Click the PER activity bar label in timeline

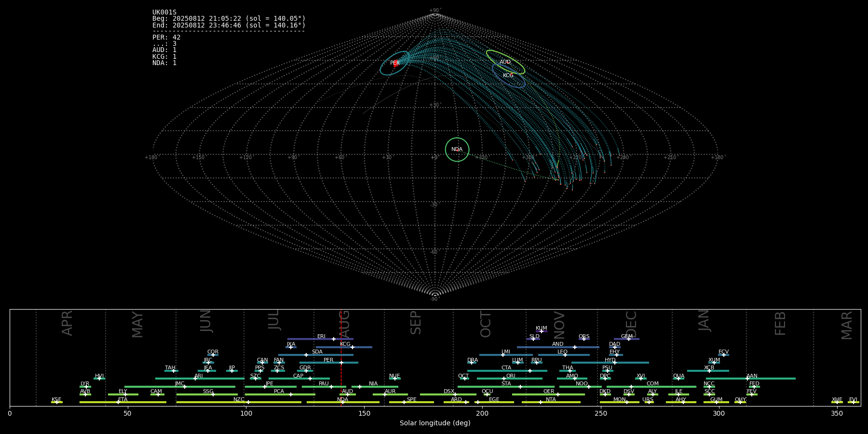point(328,360)
